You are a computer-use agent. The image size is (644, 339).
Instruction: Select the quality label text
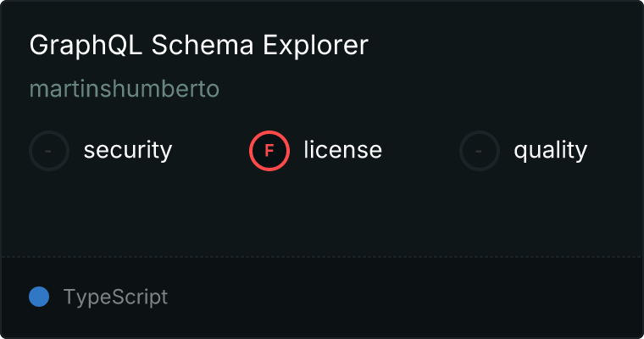(x=550, y=151)
